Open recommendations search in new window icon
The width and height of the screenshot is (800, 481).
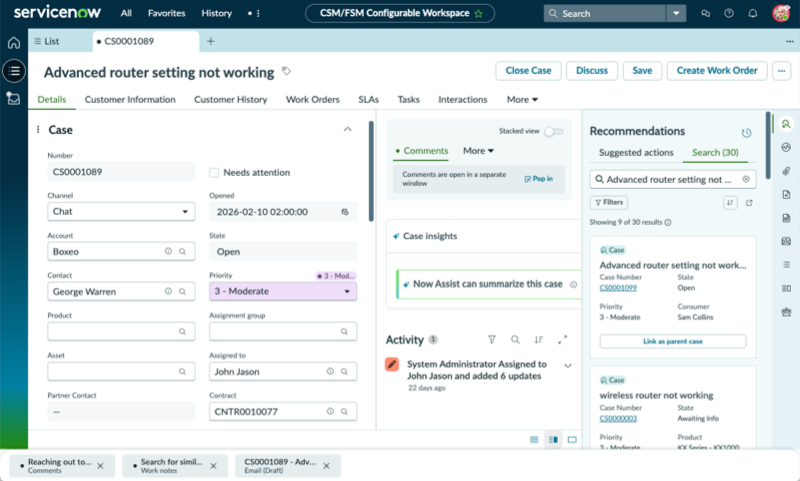(749, 202)
